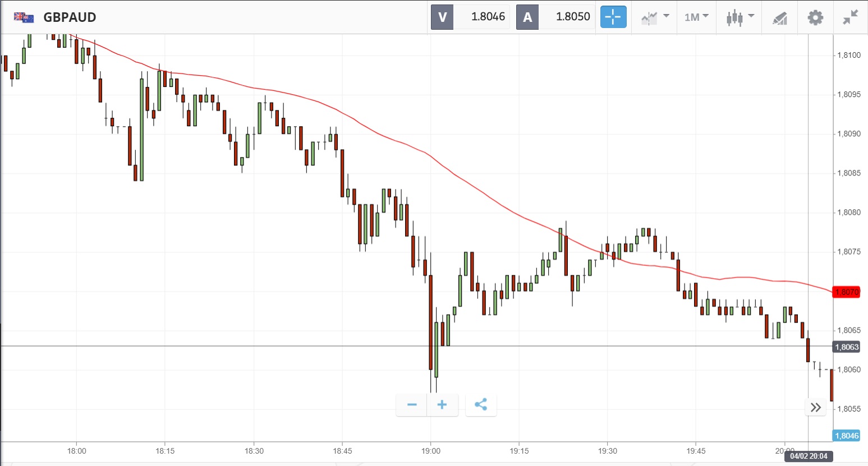Viewport: 868px width, 466px height.
Task: Click the GBPAUD flag icon
Action: (x=24, y=17)
